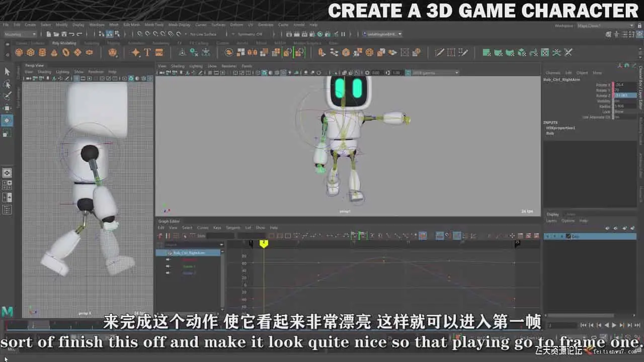Choose the Paint selection tool
This screenshot has width=644, height=362.
pos(7,96)
